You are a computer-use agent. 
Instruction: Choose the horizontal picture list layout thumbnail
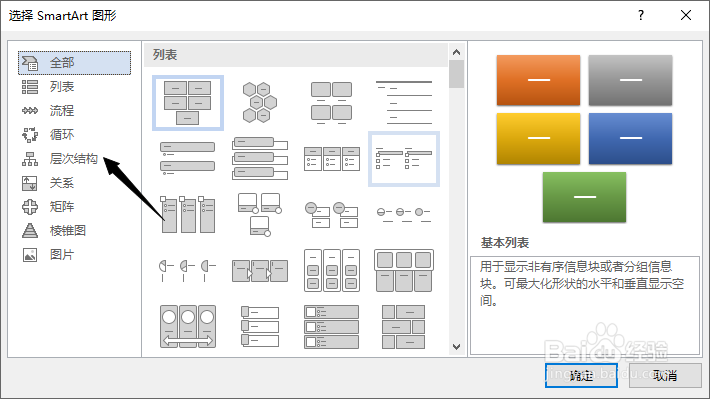click(404, 270)
